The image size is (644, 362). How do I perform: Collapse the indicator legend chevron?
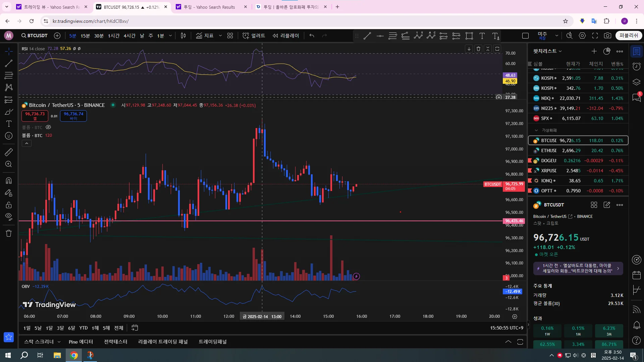26,143
